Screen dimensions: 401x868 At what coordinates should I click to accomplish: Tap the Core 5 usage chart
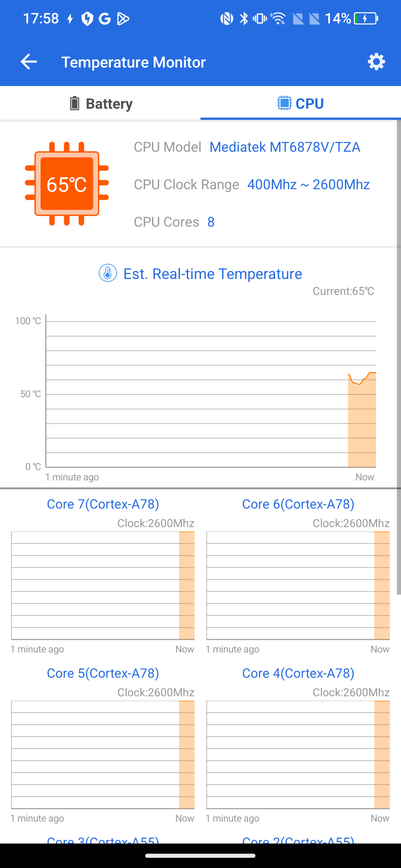pyautogui.click(x=103, y=754)
